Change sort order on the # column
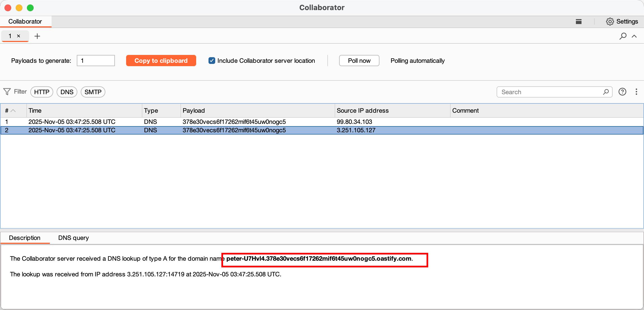The height and width of the screenshot is (310, 644). tap(10, 110)
